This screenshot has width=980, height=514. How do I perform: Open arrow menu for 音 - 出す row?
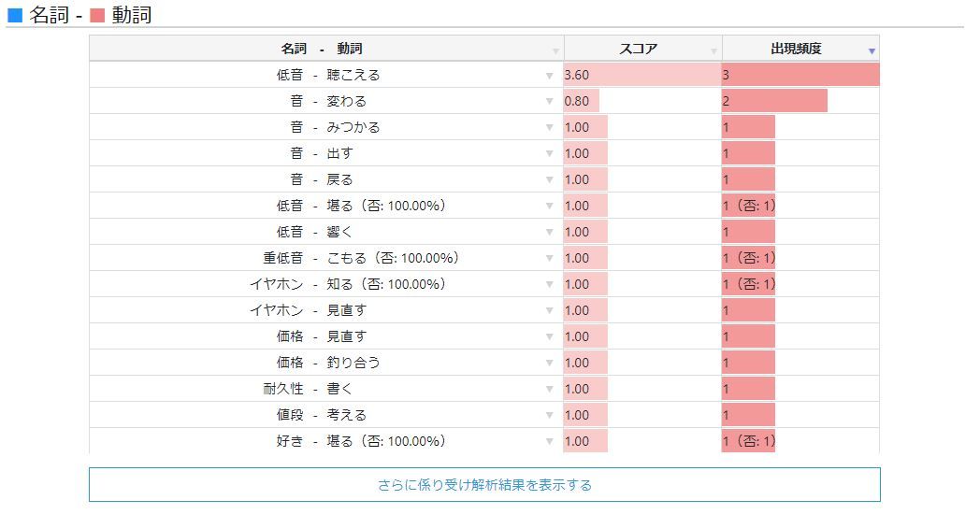pos(550,154)
